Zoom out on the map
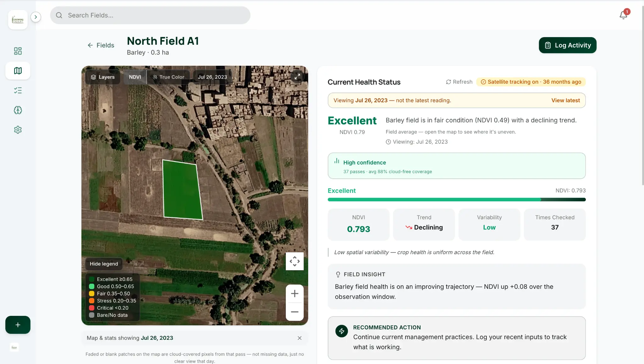The width and height of the screenshot is (644, 364). point(295,312)
